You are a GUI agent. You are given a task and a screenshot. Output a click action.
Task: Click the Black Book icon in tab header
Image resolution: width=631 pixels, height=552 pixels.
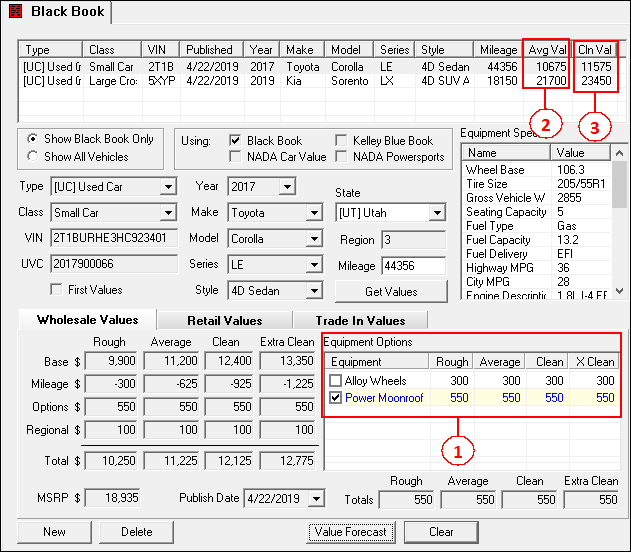pyautogui.click(x=15, y=12)
